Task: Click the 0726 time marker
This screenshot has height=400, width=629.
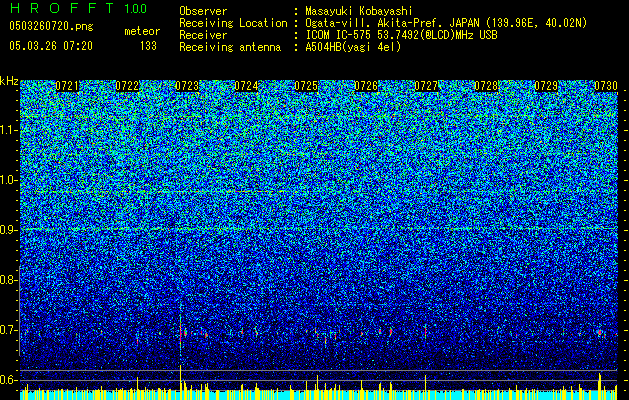Action: tap(366, 86)
